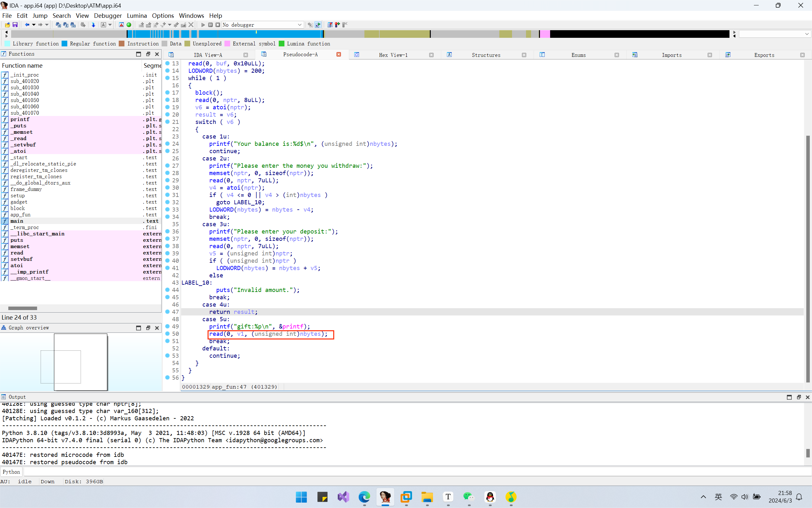
Task: Expand dropdown next to the A icon
Action: coord(110,25)
